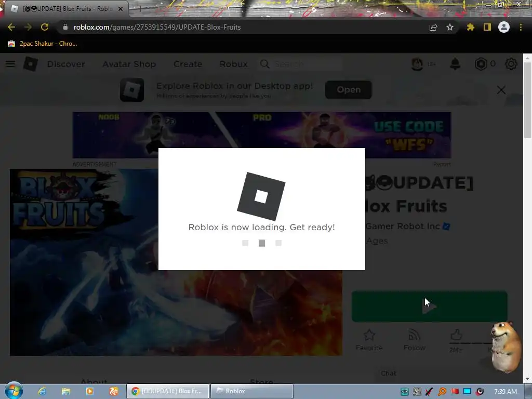Open Roblox notifications bell
Image resolution: width=532 pixels, height=399 pixels.
(455, 64)
